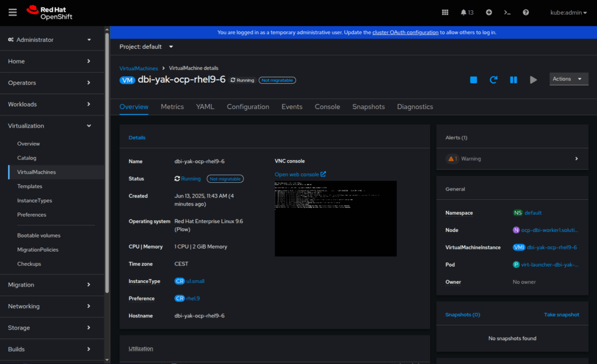This screenshot has width=597, height=364.
Task: Click the sidebar vertical scrollbar
Action: tap(107, 164)
